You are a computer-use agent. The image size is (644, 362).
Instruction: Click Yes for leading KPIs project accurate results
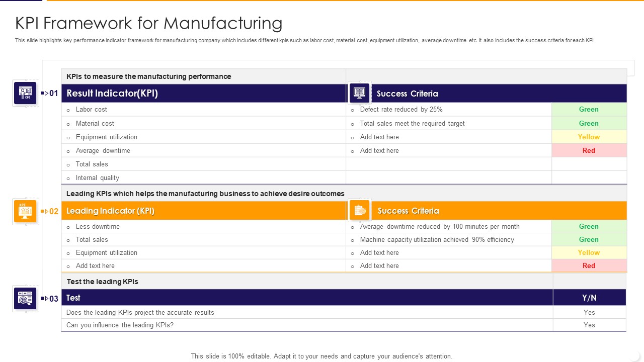click(x=589, y=312)
